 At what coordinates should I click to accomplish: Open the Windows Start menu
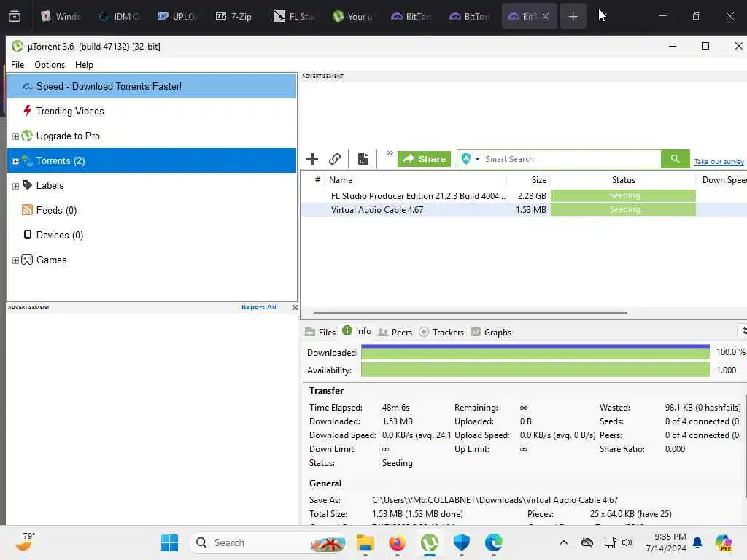(169, 542)
